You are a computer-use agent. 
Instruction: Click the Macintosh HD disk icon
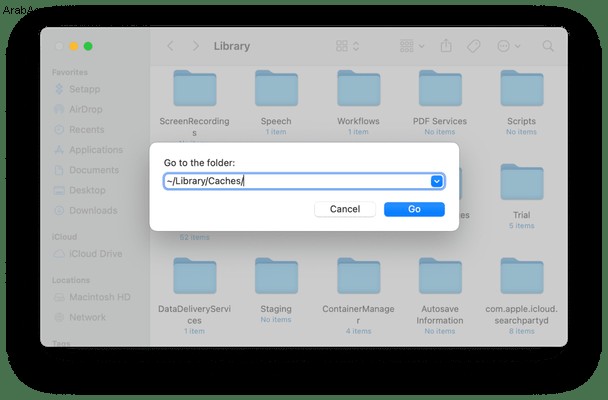pyautogui.click(x=59, y=297)
